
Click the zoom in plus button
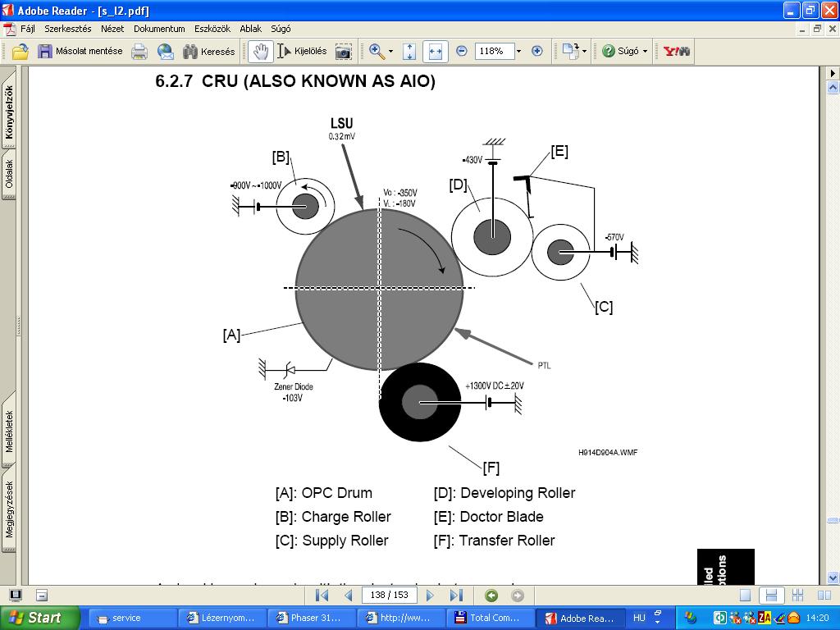(537, 52)
